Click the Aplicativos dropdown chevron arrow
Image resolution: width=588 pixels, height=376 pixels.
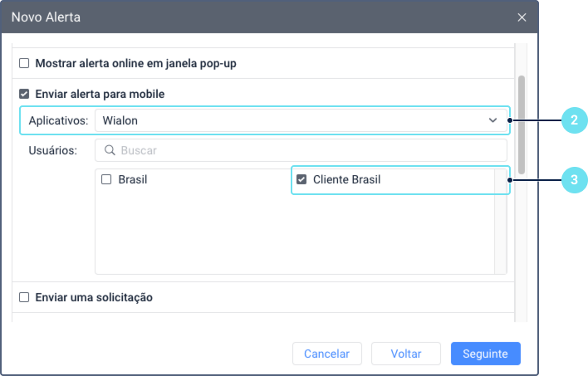pyautogui.click(x=492, y=121)
